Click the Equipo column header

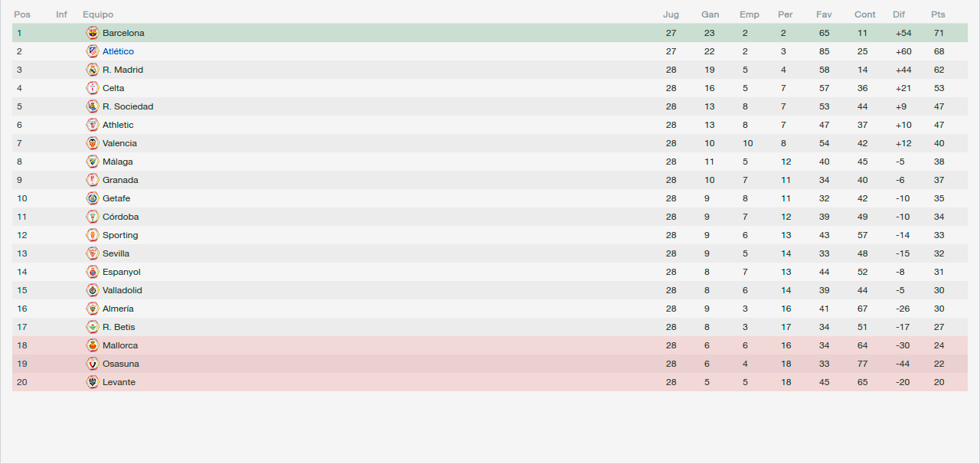[x=98, y=15]
